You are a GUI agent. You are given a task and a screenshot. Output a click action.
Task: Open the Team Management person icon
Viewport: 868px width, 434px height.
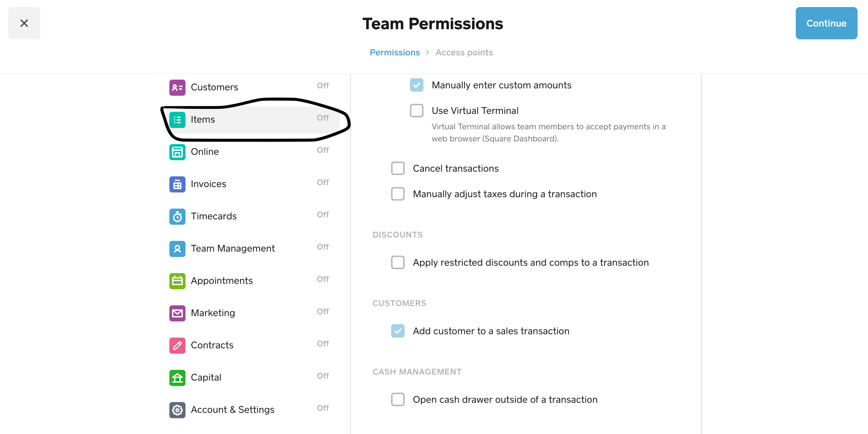coord(177,249)
